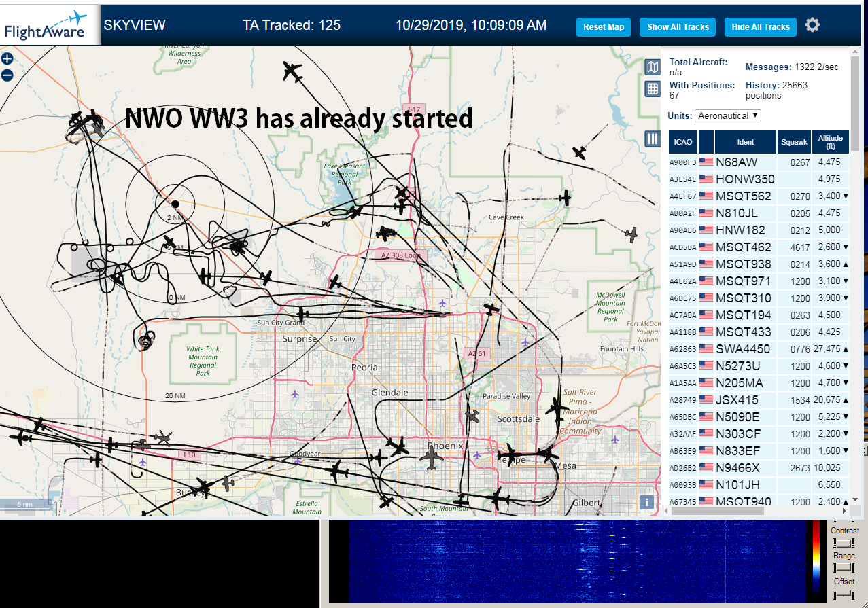This screenshot has height=608, width=868.
Task: Click the waterfall color gradient bar
Action: (x=816, y=558)
